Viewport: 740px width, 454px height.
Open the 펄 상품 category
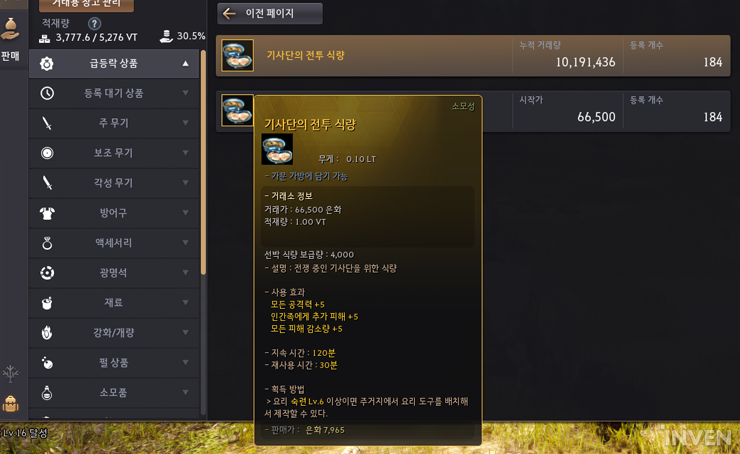114,362
